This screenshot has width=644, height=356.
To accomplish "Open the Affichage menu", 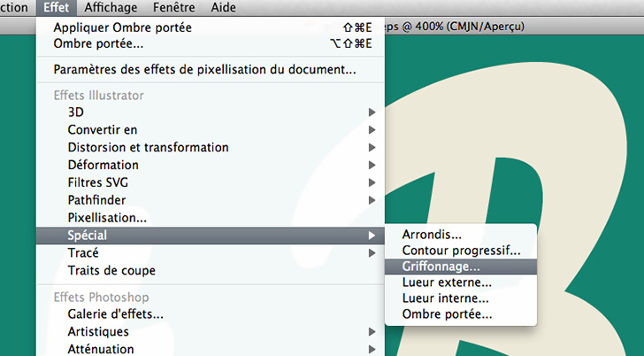I will [x=111, y=7].
